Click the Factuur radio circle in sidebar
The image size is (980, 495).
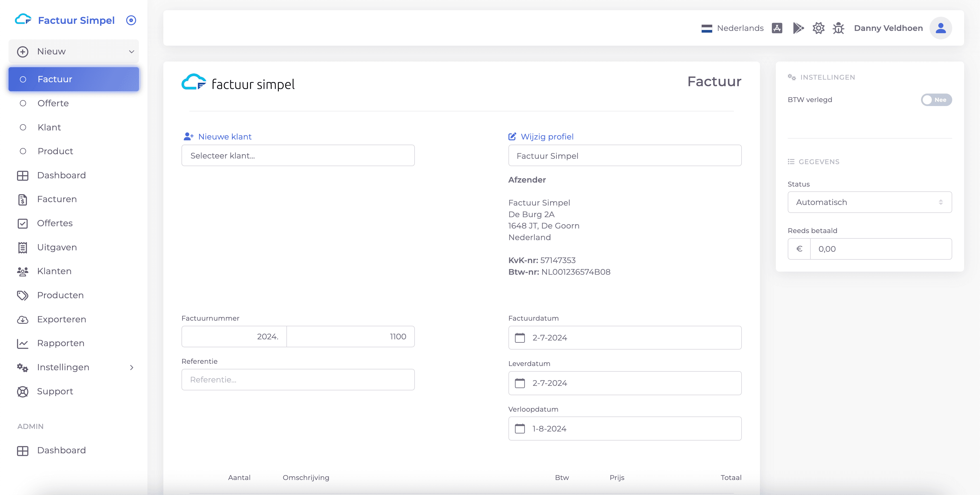point(23,79)
